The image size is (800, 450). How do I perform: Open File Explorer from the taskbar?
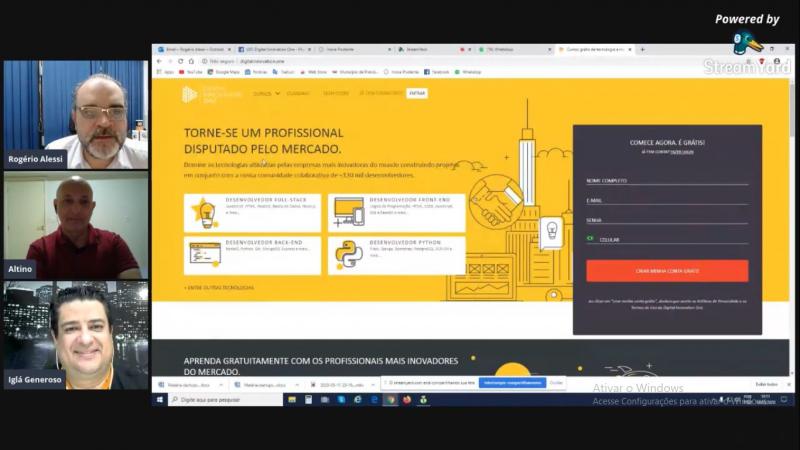(x=292, y=399)
